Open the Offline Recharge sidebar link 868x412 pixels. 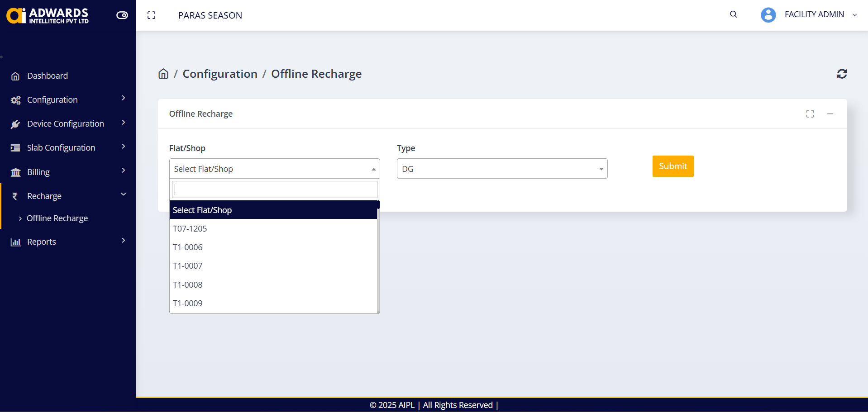57,218
